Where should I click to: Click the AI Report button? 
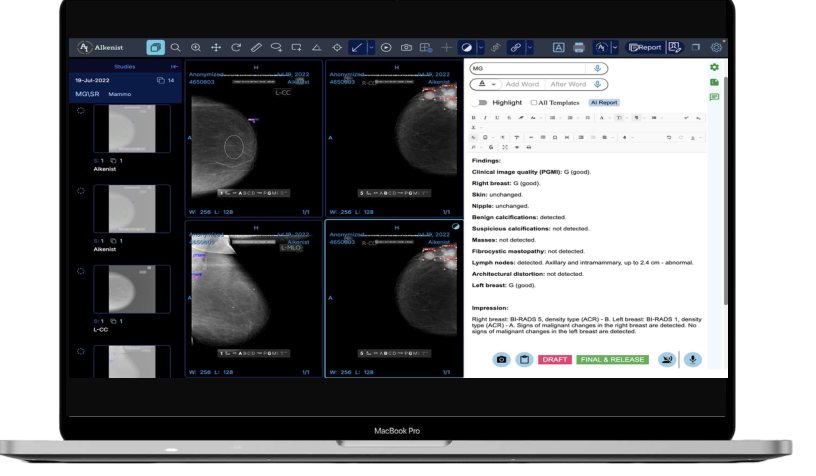tap(604, 102)
